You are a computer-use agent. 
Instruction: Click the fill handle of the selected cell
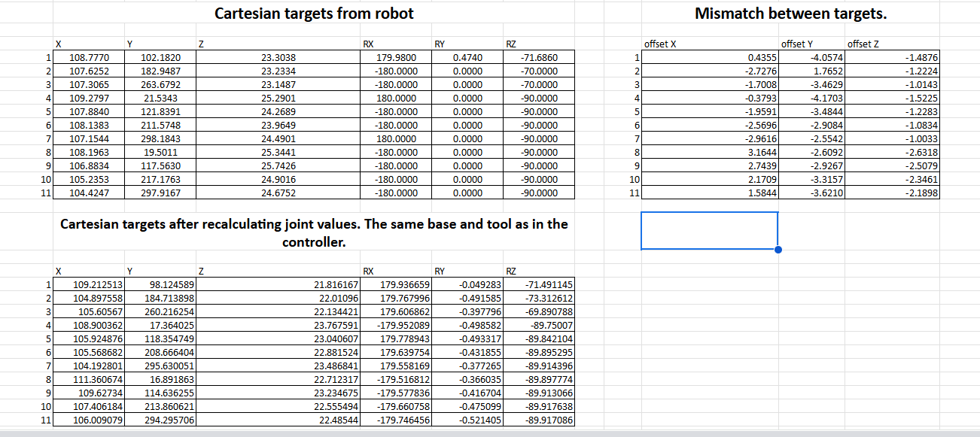[778, 250]
